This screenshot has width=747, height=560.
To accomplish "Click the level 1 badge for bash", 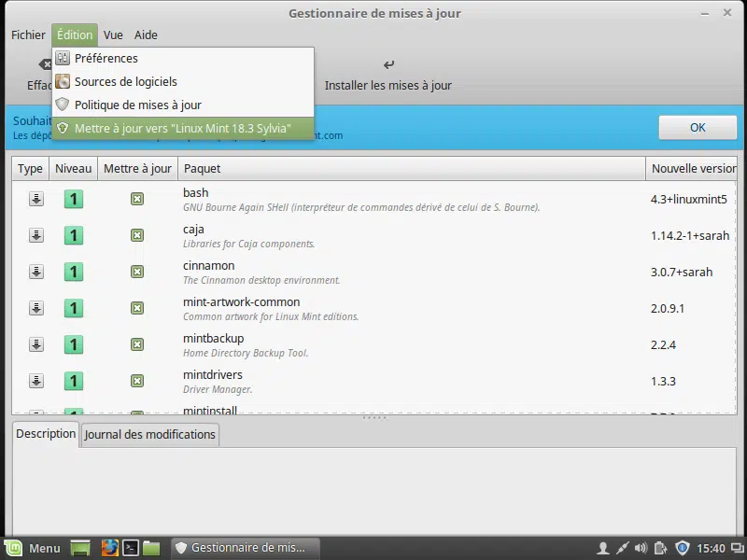I will pos(74,199).
